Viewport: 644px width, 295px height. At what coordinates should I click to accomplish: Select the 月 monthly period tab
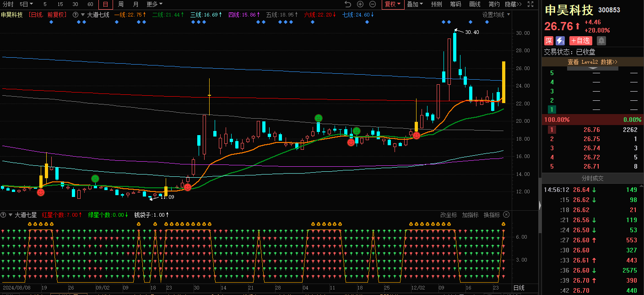pos(135,4)
